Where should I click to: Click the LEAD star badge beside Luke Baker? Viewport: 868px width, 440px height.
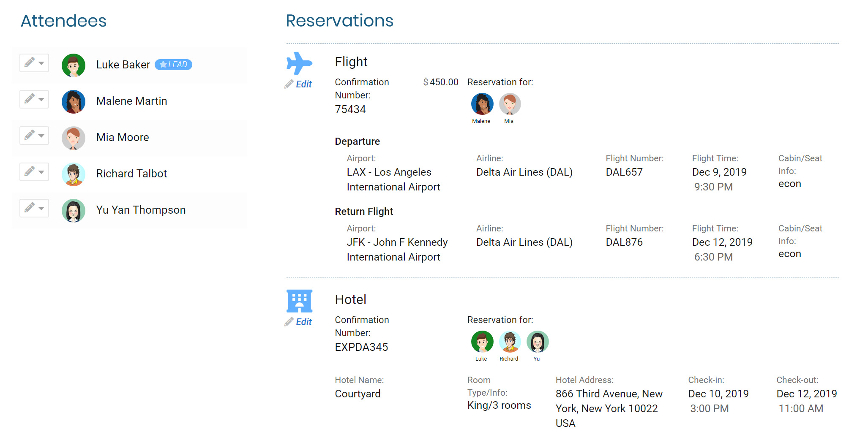(x=173, y=65)
